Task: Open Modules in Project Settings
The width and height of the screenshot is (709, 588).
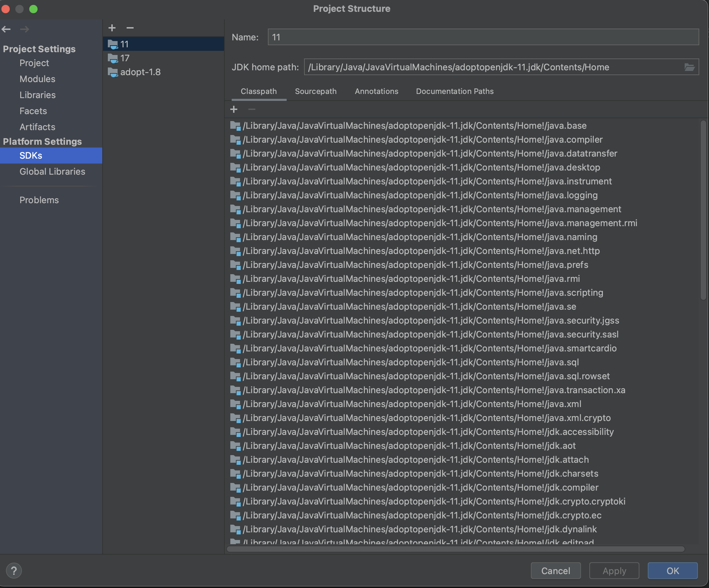Action: [x=37, y=79]
